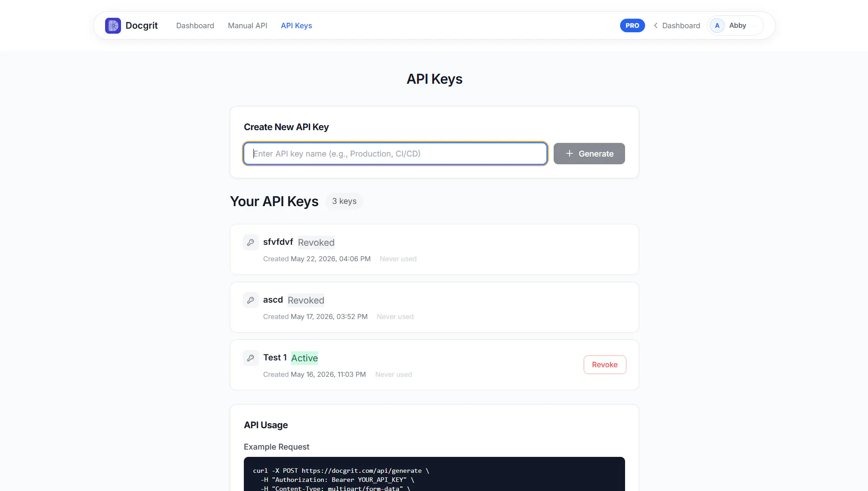868x491 pixels.
Task: Click 'Never used' on the Test 1 row
Action: (394, 375)
